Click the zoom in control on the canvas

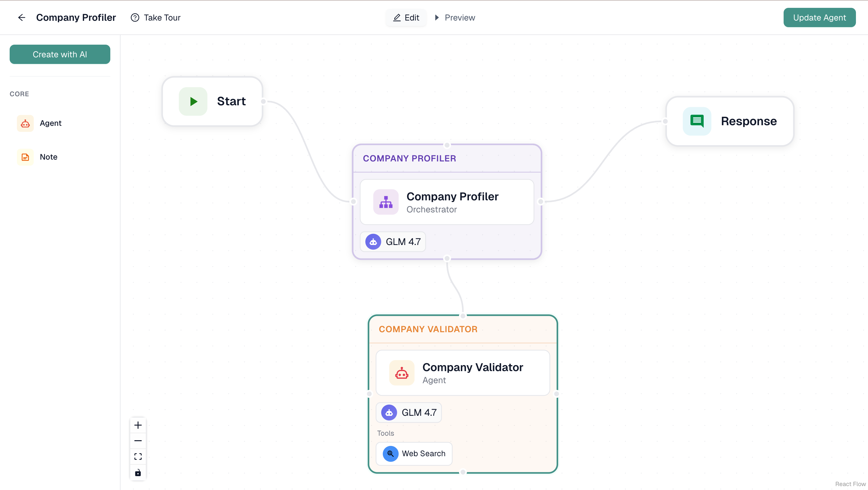tap(138, 425)
